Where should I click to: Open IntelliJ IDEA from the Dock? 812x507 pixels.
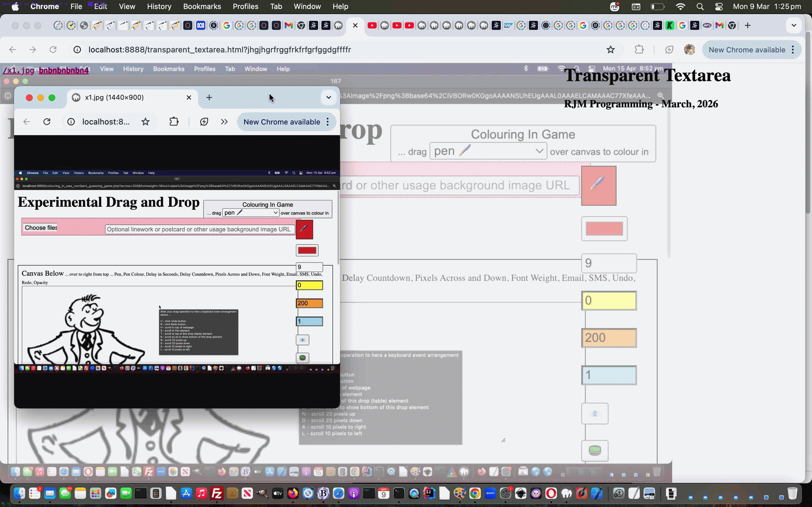[x=429, y=493]
